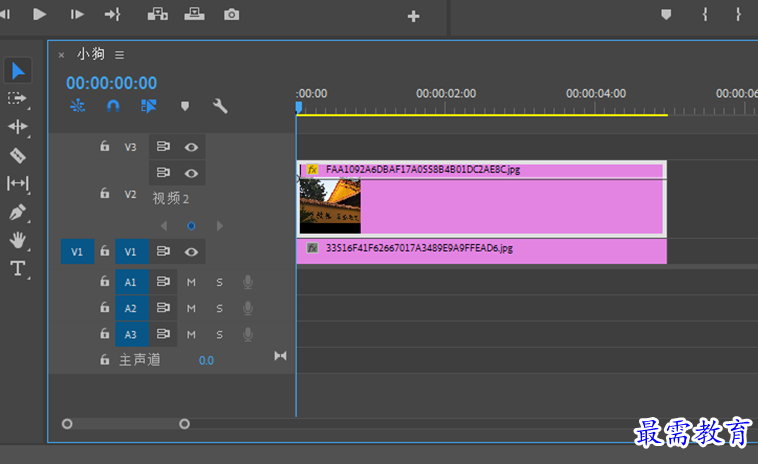The width and height of the screenshot is (758, 464).
Task: Toggle Linked Selection
Action: pos(148,105)
